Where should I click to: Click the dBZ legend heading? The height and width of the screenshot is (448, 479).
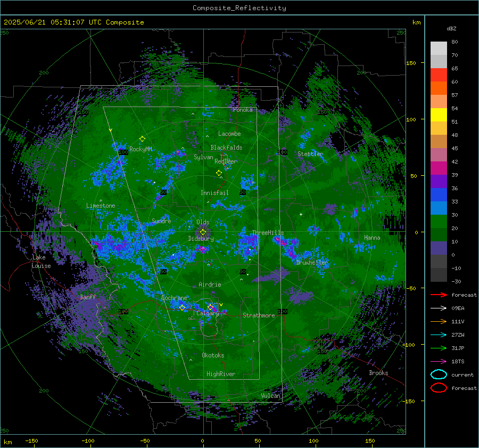[x=451, y=28]
